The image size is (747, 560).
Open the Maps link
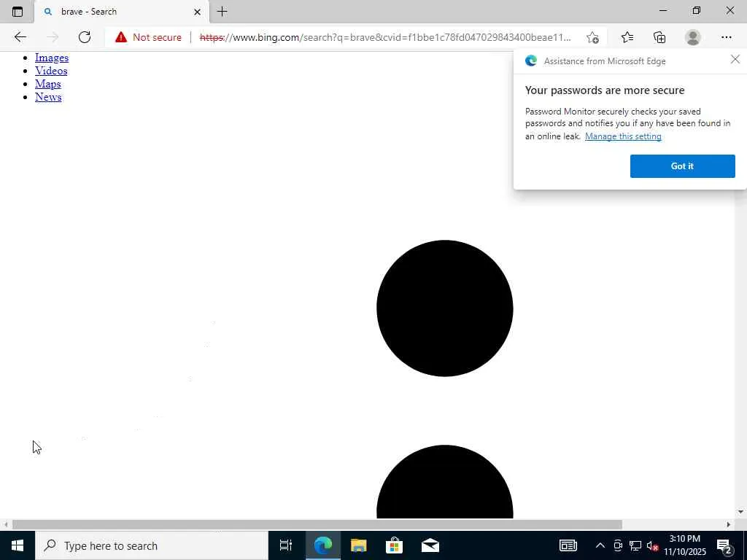click(x=48, y=84)
